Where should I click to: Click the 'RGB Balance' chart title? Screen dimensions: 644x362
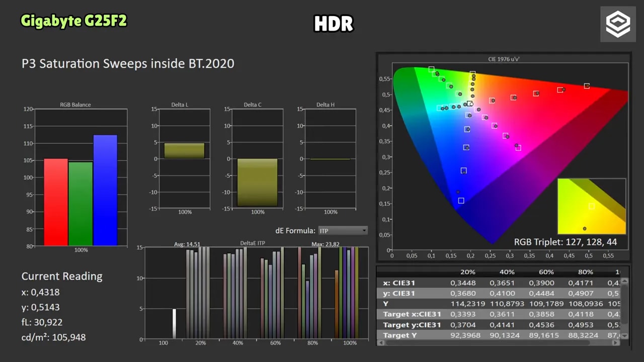[75, 105]
